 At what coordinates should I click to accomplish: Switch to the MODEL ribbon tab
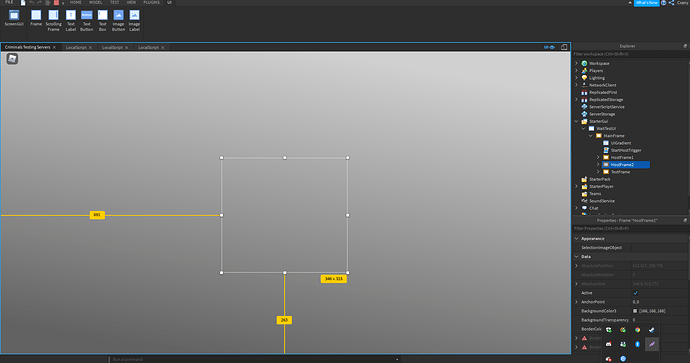[95, 3]
